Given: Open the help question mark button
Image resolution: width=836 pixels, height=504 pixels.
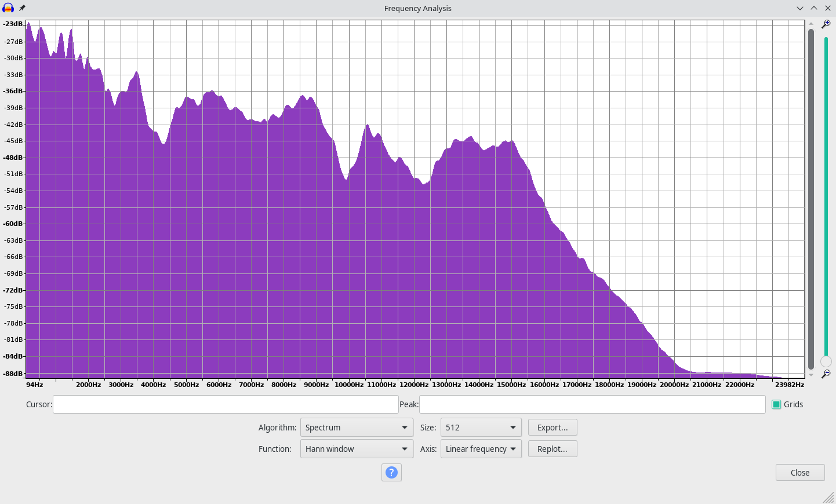Looking at the screenshot, I should 391,473.
